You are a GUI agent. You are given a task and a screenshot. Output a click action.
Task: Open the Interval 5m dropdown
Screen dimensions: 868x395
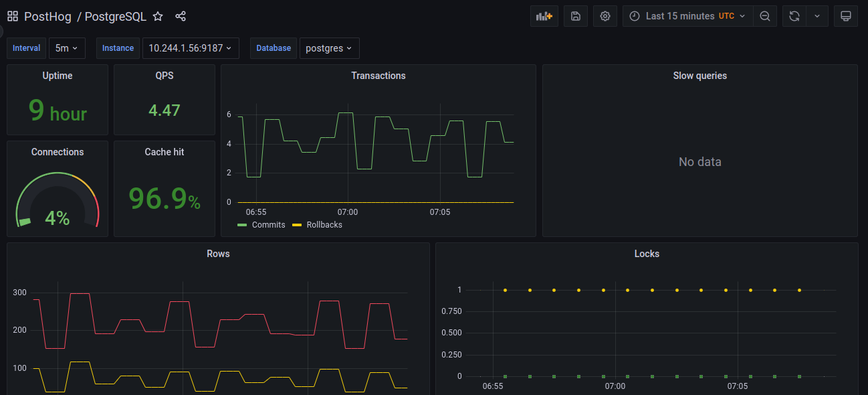pyautogui.click(x=67, y=48)
